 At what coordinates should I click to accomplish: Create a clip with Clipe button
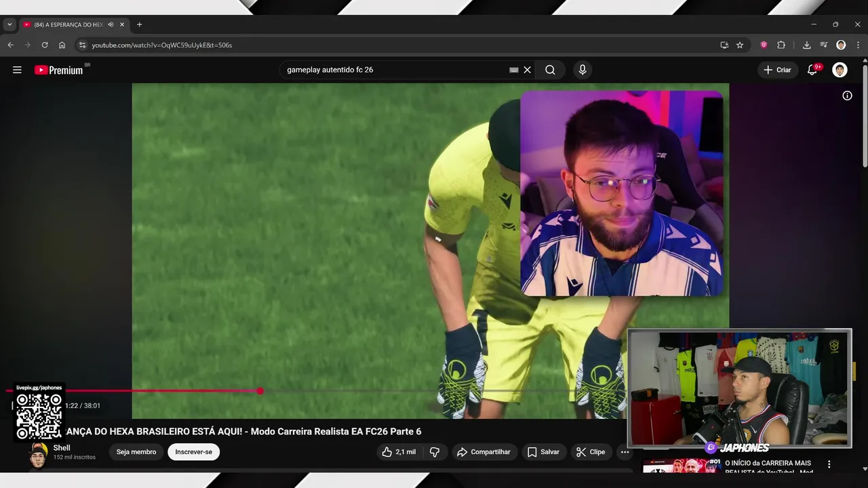pos(590,452)
